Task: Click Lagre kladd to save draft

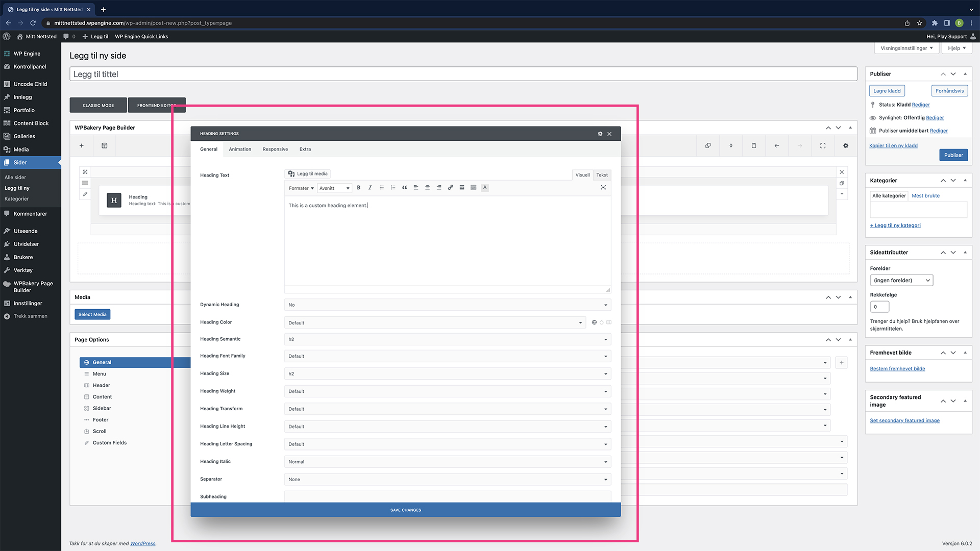Action: (887, 91)
